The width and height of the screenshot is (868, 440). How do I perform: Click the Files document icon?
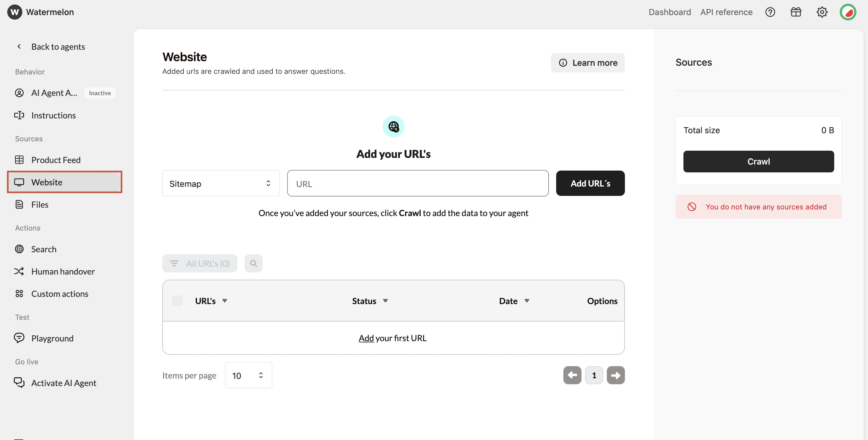[19, 204]
